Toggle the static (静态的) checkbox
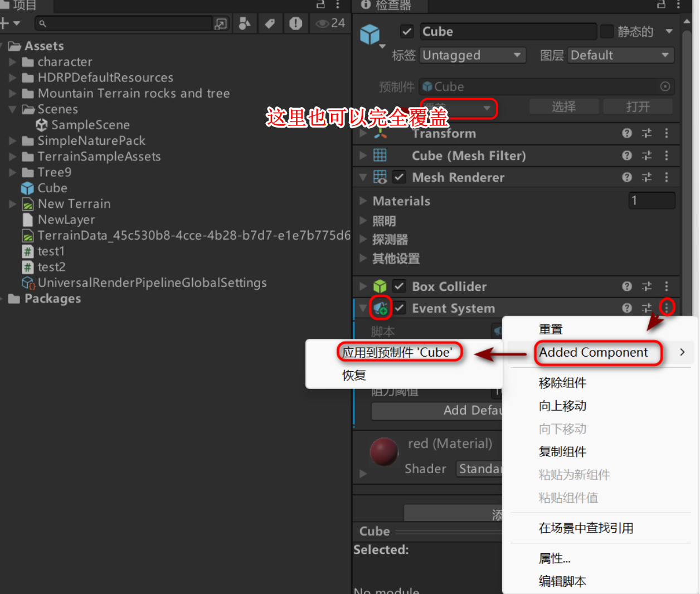The height and width of the screenshot is (594, 700). [x=607, y=31]
